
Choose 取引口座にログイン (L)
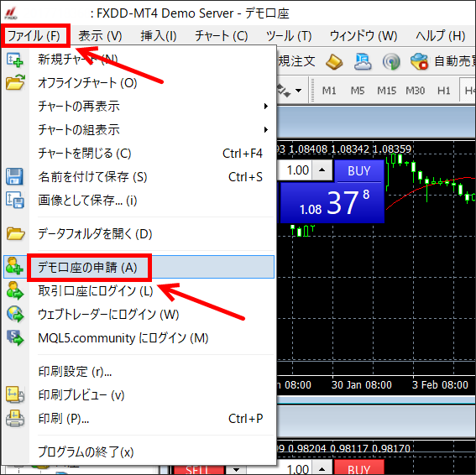tap(139, 290)
